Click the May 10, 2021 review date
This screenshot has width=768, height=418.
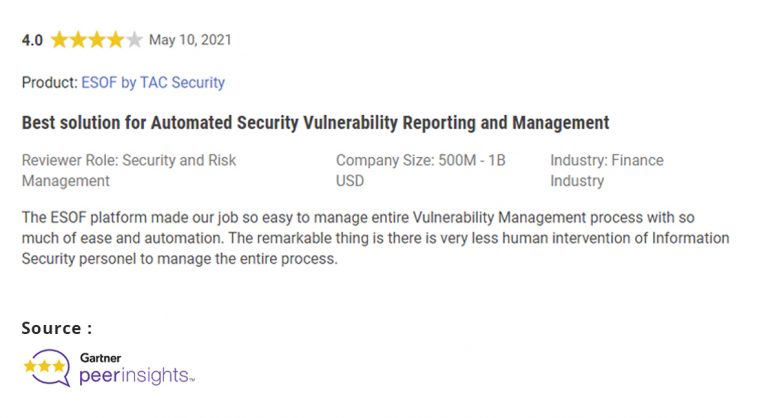coord(190,40)
